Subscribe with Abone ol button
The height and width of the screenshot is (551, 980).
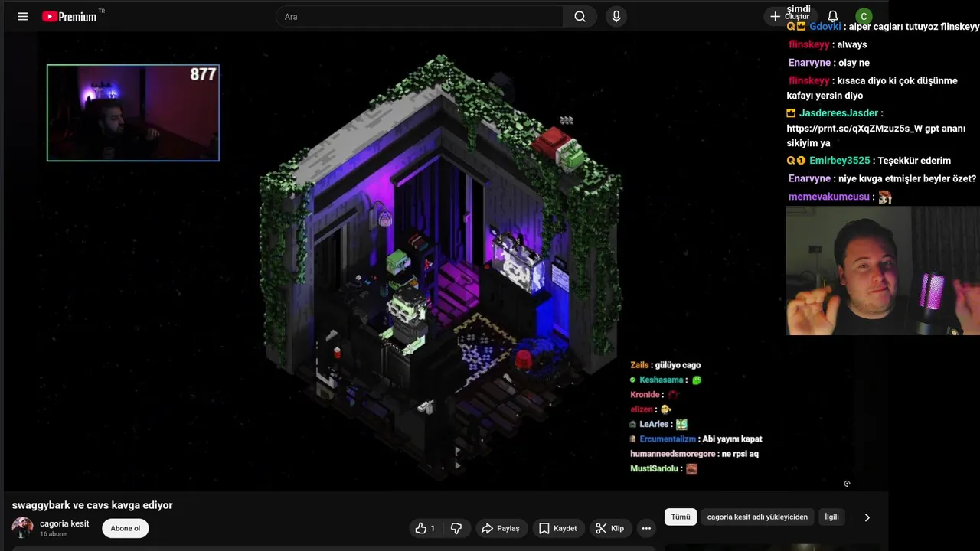coord(126,528)
